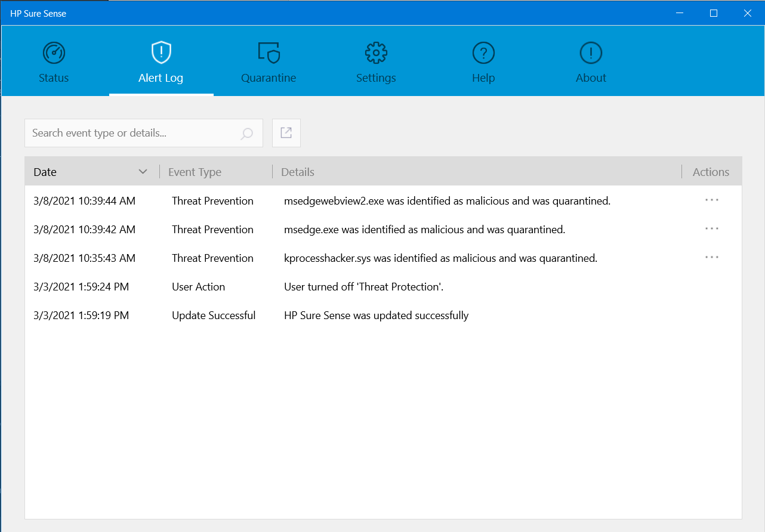Sort by the Details column header

(x=298, y=172)
